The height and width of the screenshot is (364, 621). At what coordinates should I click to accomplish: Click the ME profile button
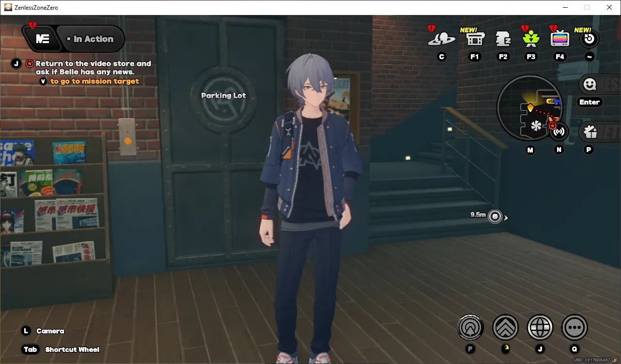[43, 39]
